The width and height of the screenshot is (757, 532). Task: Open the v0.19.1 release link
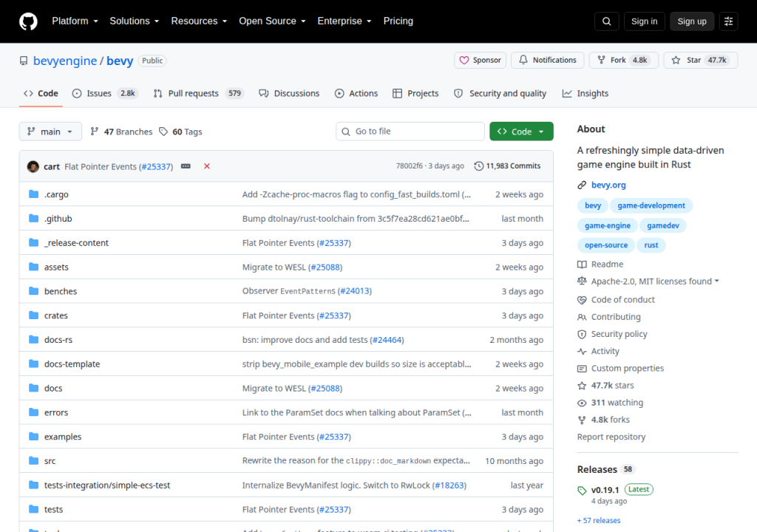pyautogui.click(x=605, y=490)
